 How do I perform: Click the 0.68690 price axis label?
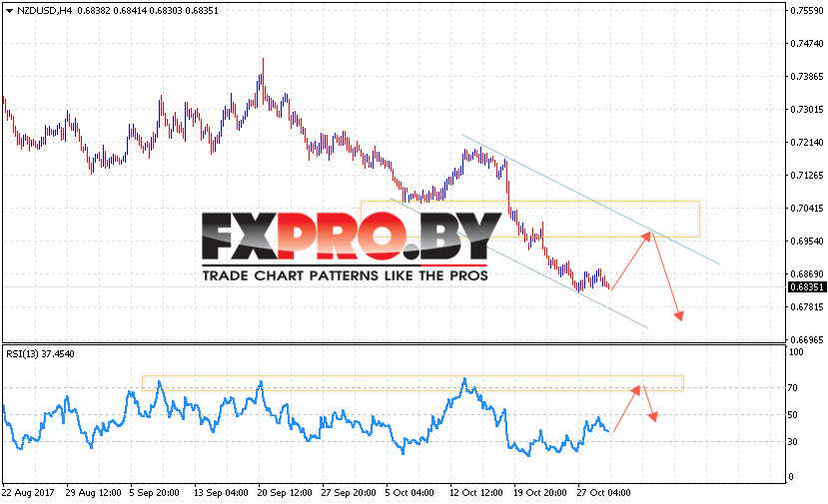[x=807, y=273]
